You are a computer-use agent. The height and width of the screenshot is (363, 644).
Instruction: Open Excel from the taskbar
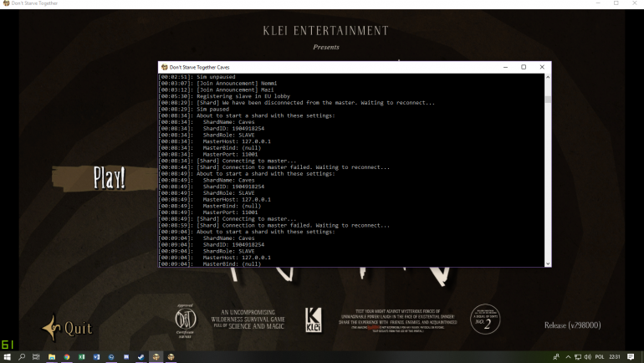(x=81, y=357)
